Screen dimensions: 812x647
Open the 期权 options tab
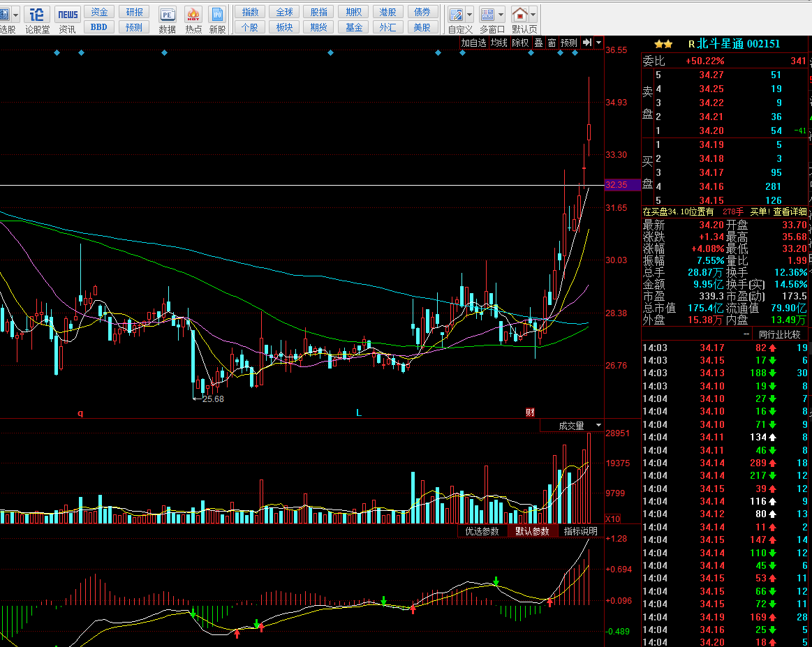click(x=354, y=12)
